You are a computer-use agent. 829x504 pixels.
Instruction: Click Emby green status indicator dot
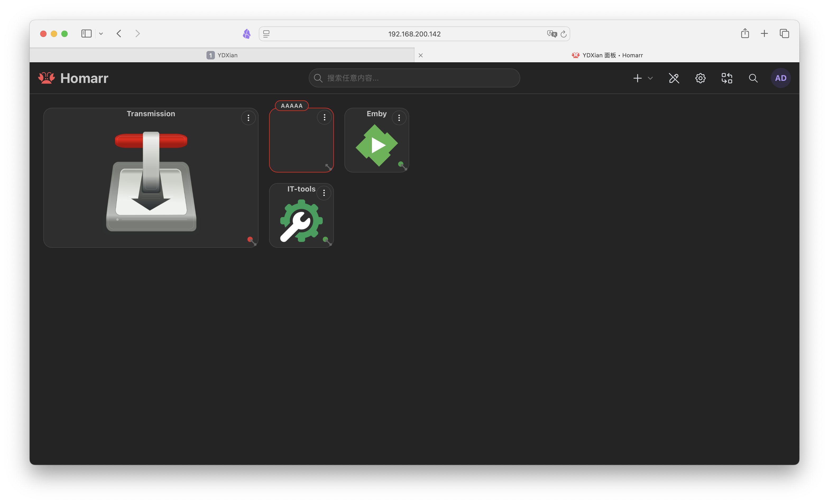400,164
